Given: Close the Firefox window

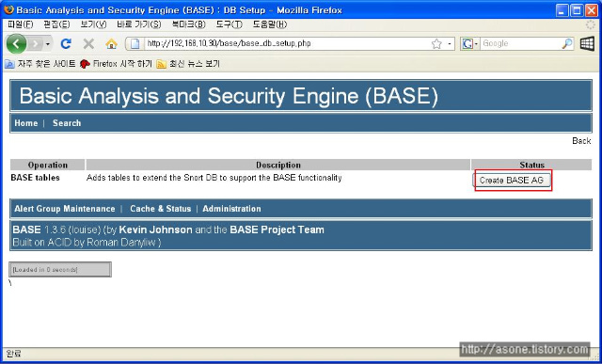Looking at the screenshot, I should point(592,10).
